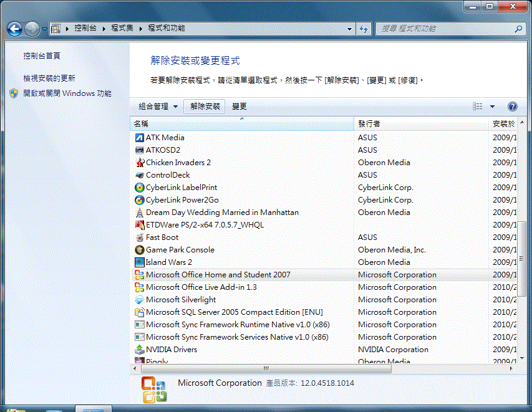Open the 組合管理 dropdown menu
Viewport: 532px width, 412px height.
(x=158, y=107)
